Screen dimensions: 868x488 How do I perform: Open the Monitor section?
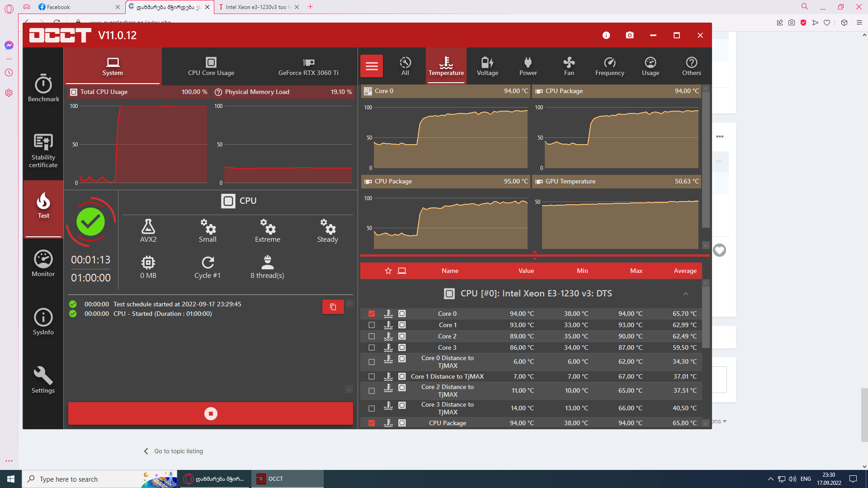pos(43,263)
